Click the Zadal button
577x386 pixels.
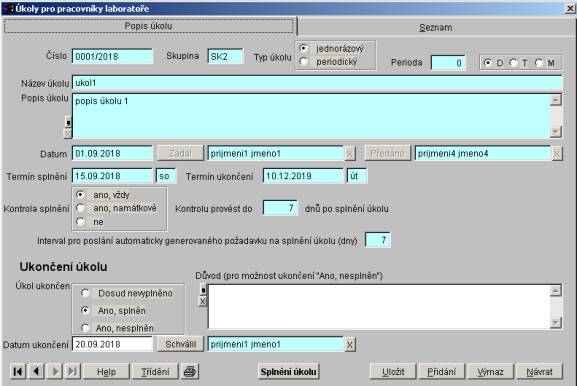pos(180,153)
